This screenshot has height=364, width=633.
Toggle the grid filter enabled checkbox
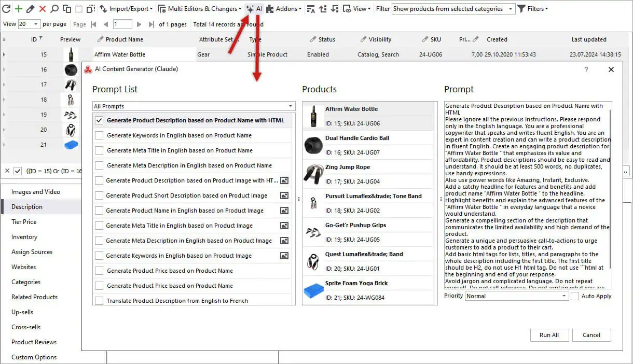(18, 171)
